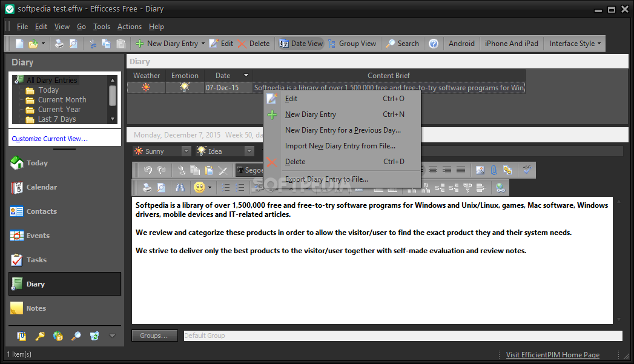This screenshot has height=364, width=634.
Task: Click the binoculars Find icon in editor toolbar
Action: (180, 188)
